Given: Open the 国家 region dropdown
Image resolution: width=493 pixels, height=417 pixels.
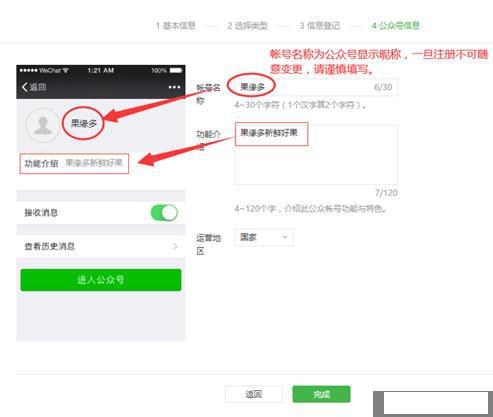Looking at the screenshot, I should [x=264, y=237].
